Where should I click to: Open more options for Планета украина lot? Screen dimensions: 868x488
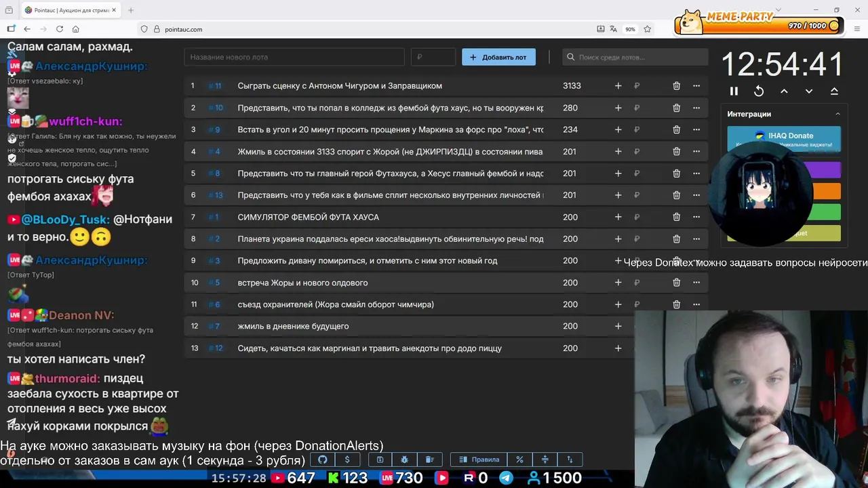tap(696, 239)
